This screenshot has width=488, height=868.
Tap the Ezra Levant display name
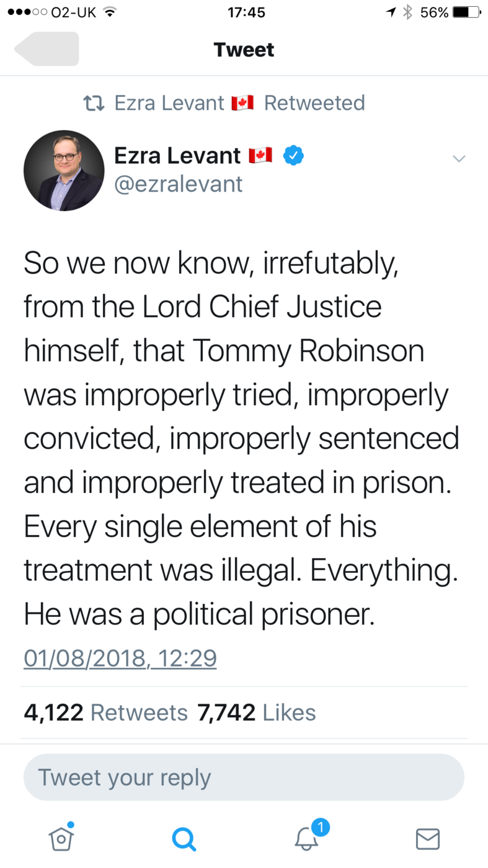[177, 156]
